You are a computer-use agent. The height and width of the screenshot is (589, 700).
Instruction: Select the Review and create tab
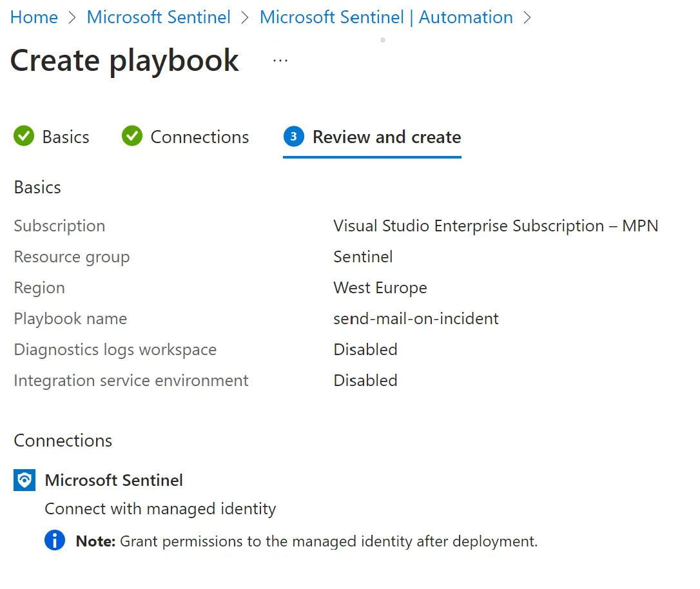click(387, 137)
